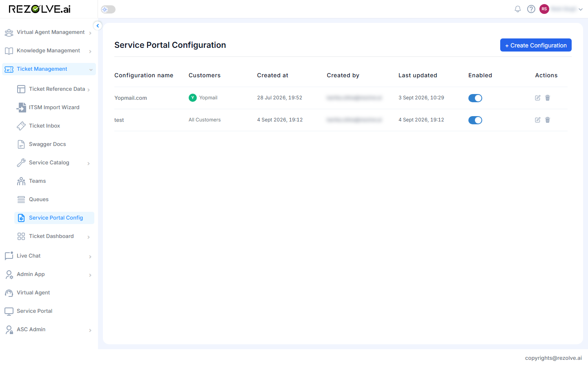
Task: Click the 28 Jul 2026, 19:52 cell
Action: click(x=280, y=98)
